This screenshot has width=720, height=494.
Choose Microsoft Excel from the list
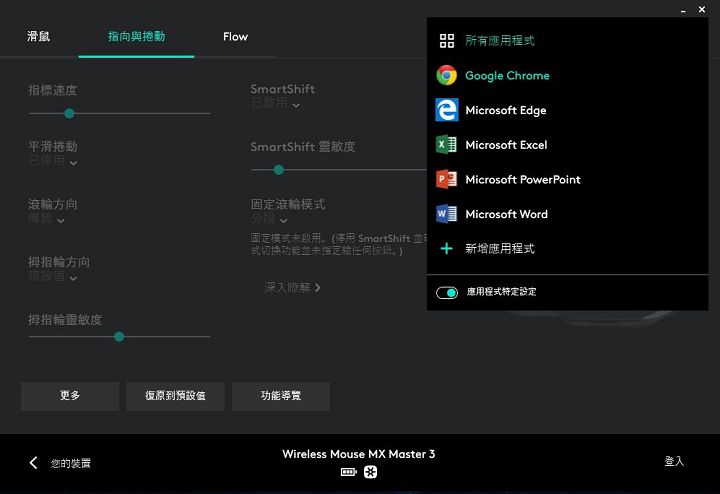[x=506, y=145]
